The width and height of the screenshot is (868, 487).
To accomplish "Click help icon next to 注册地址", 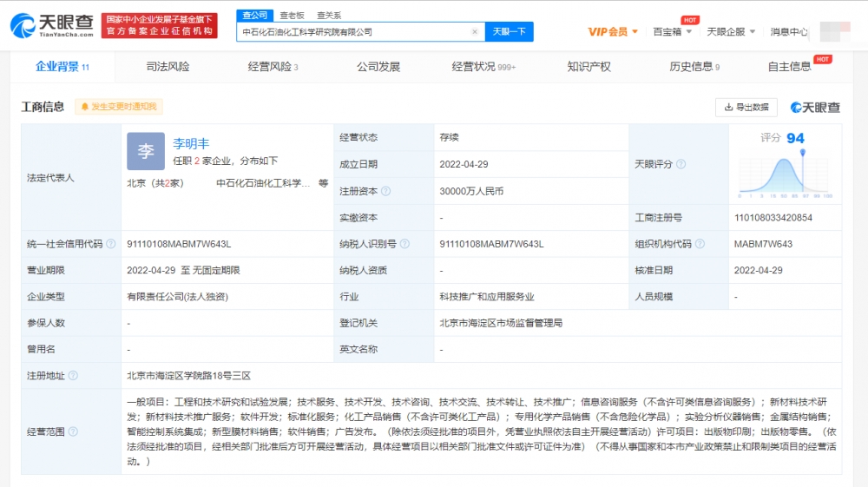I will (x=73, y=376).
